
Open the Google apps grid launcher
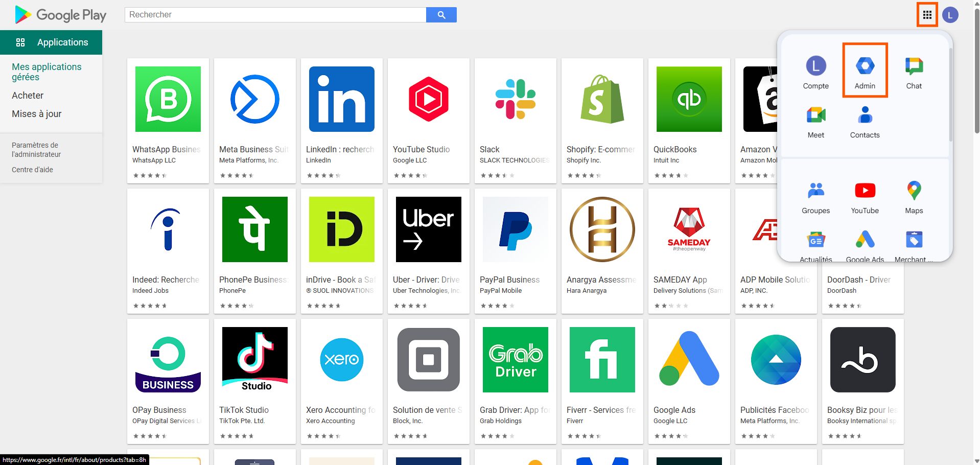click(927, 15)
